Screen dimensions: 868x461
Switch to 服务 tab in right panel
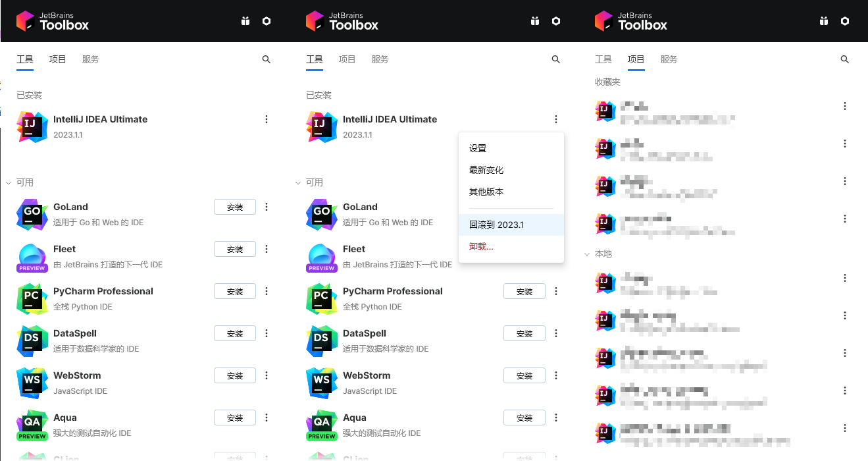(x=669, y=59)
